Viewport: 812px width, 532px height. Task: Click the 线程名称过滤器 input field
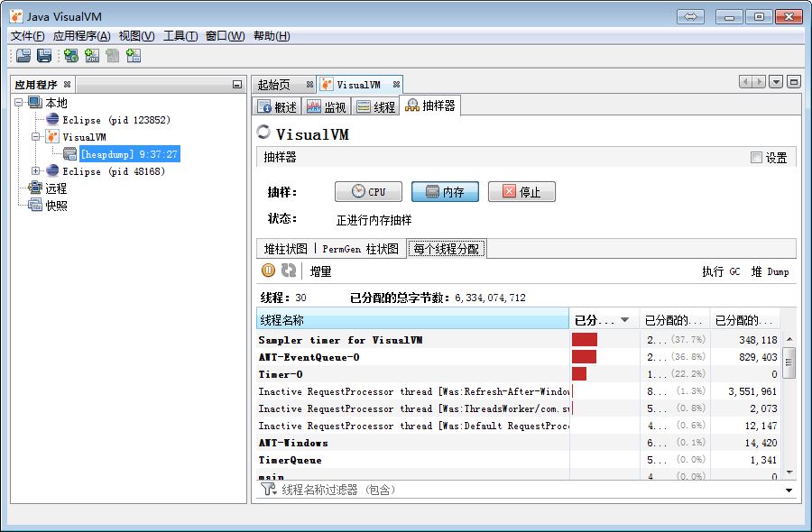(531, 490)
